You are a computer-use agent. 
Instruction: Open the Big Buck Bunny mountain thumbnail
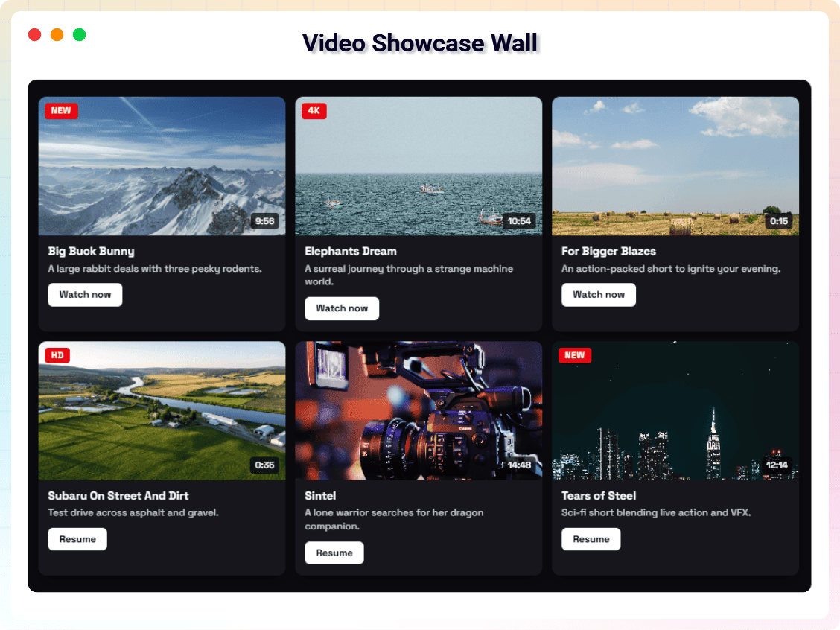[162, 166]
